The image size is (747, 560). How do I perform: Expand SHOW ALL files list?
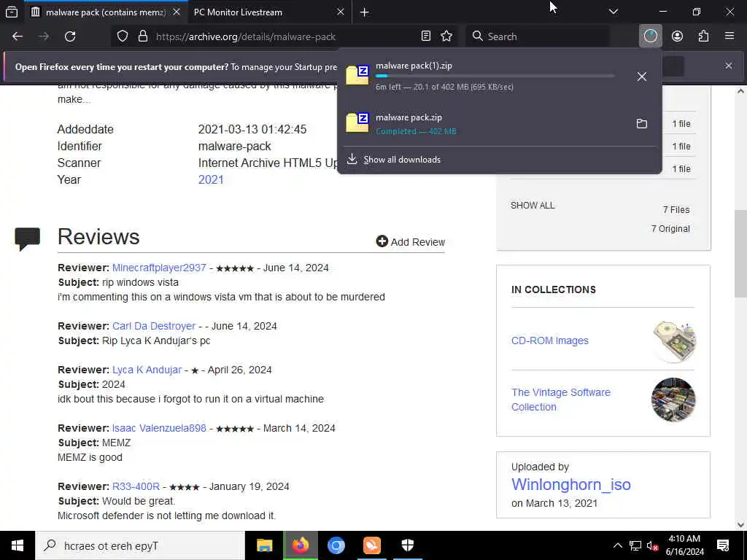pos(533,205)
